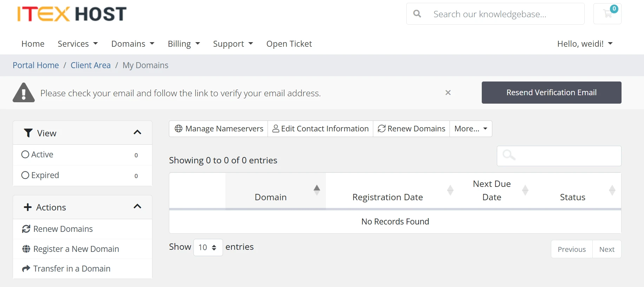Click the Manage Nameservers globe button
Image resolution: width=644 pixels, height=287 pixels.
(x=219, y=129)
